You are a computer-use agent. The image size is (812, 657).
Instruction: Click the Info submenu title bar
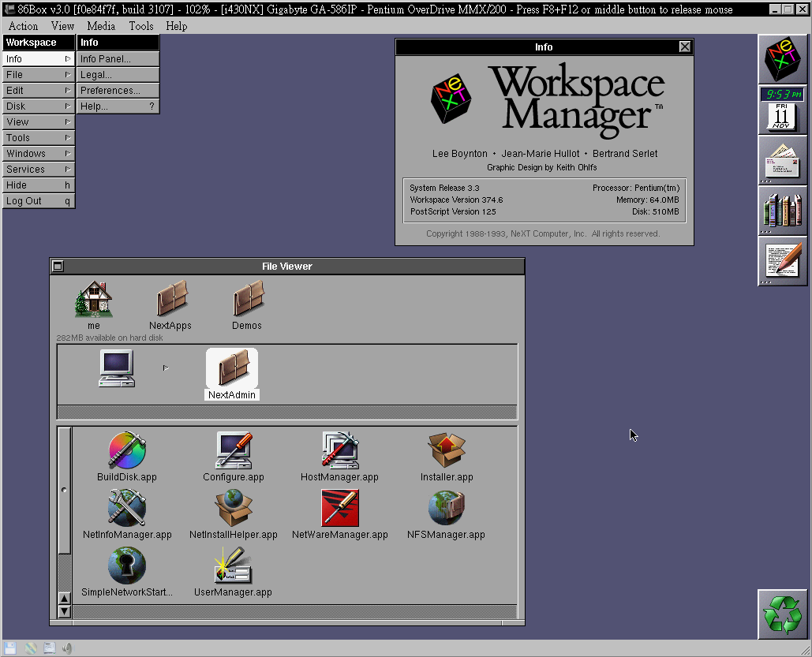(x=118, y=43)
